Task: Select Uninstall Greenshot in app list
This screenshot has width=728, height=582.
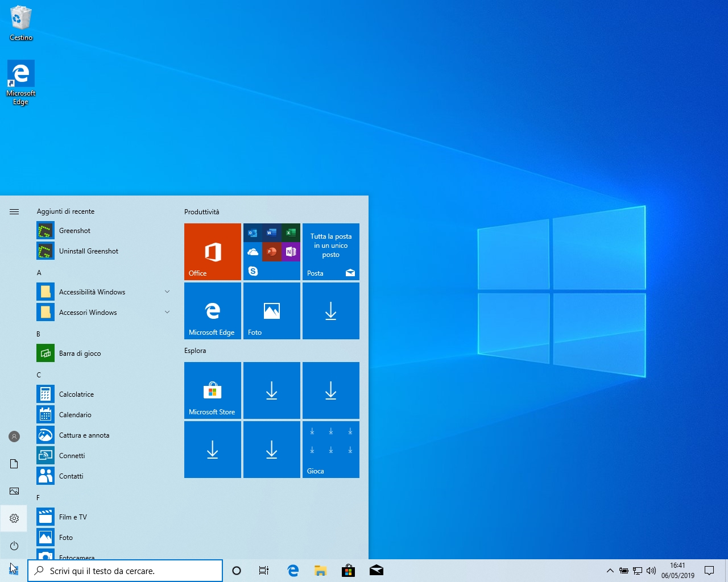Action: point(104,251)
